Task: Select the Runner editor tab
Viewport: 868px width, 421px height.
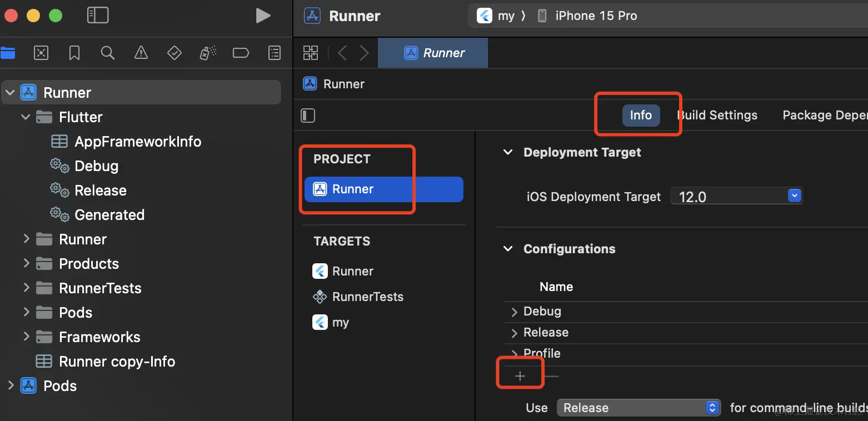Action: pyautogui.click(x=433, y=53)
